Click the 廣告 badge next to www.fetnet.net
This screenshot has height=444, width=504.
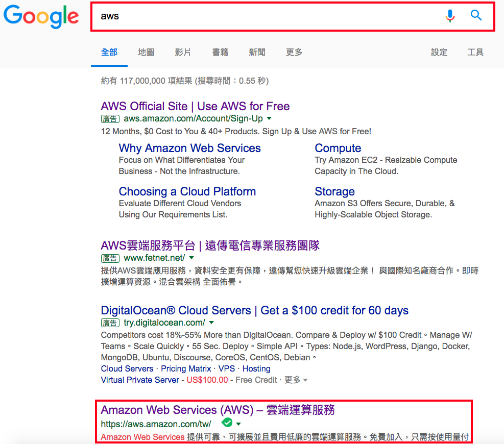[110, 258]
